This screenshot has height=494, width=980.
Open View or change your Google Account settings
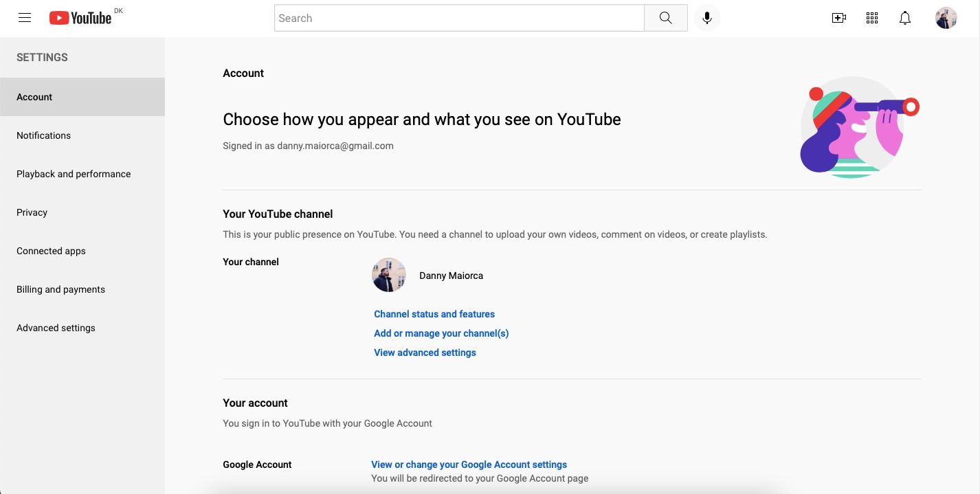click(x=469, y=464)
